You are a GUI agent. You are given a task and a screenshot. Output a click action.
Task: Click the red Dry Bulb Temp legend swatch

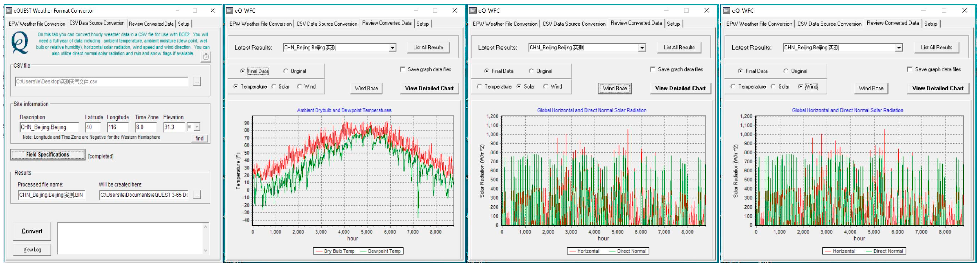coord(319,251)
